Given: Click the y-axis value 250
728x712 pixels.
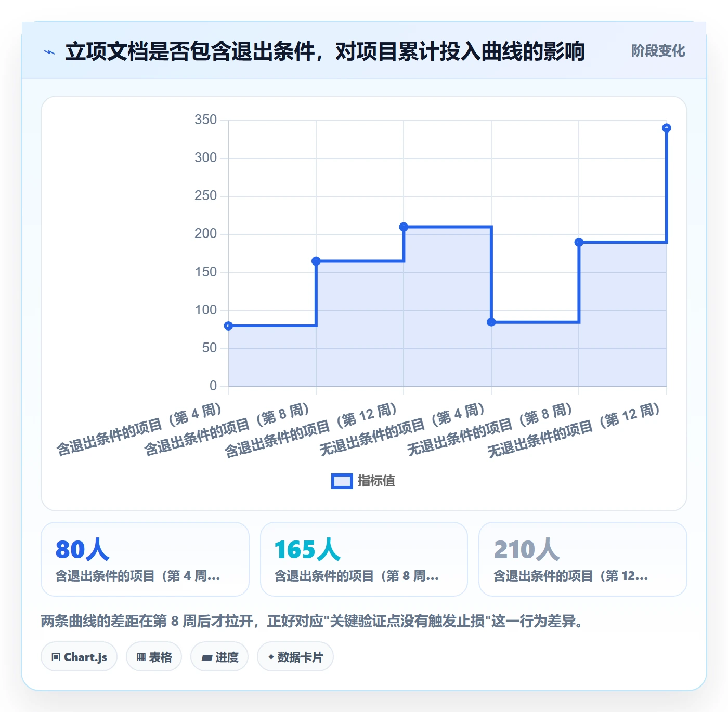Looking at the screenshot, I should 205,196.
